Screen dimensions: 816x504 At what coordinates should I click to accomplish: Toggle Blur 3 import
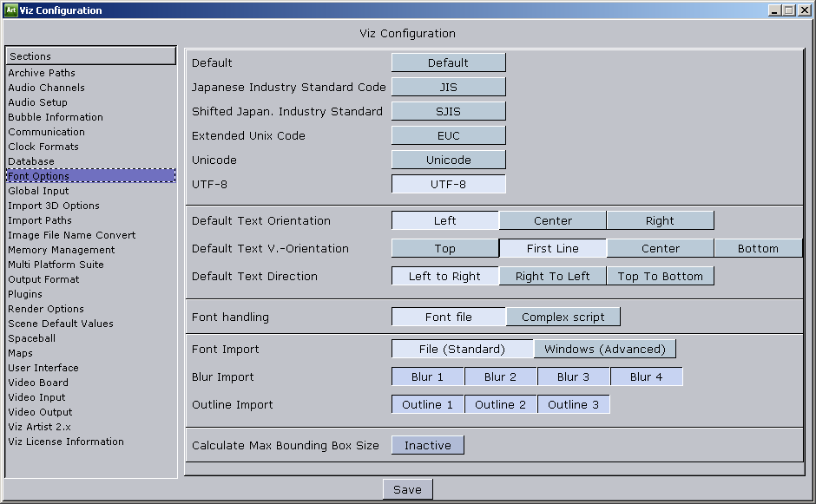[573, 376]
